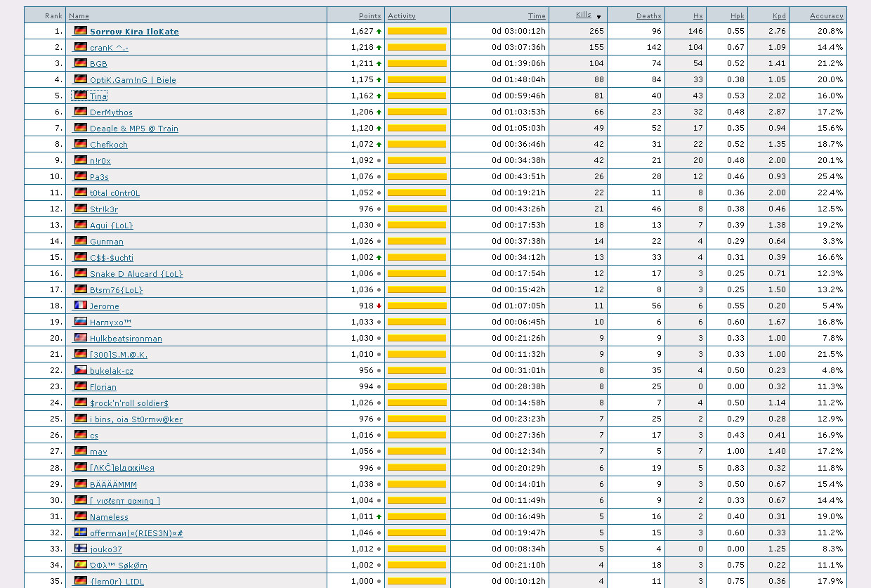Sort by the Kpd column header
Image resolution: width=871 pixels, height=588 pixels.
click(778, 15)
